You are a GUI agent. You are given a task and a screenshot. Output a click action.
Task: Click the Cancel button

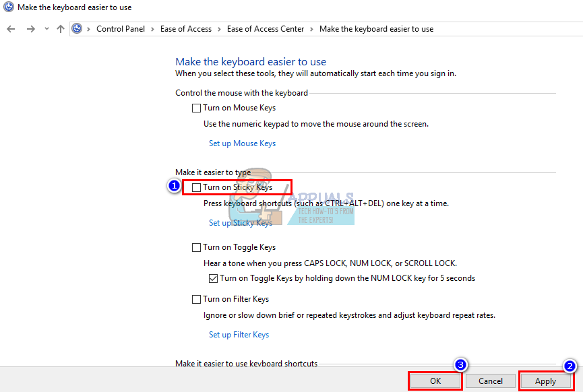[491, 381]
